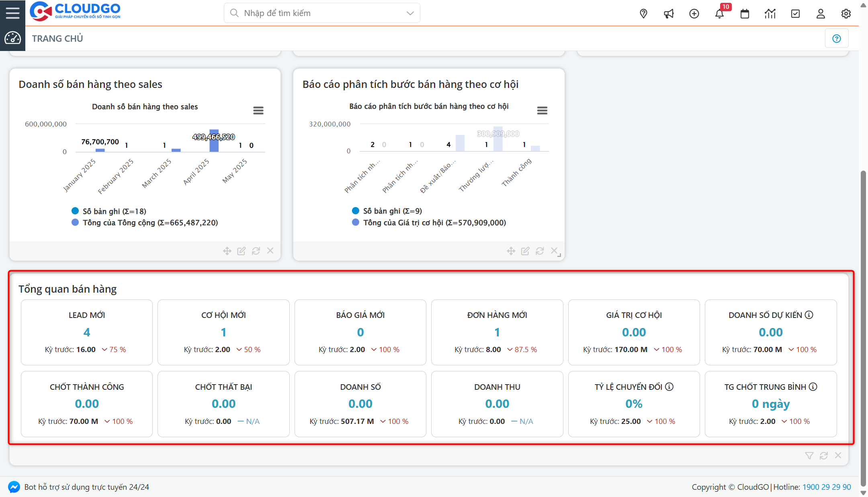Toggle 'Tổng của Giá trị cơ hội' legend
Screen dimensions: 868x497
click(x=434, y=222)
